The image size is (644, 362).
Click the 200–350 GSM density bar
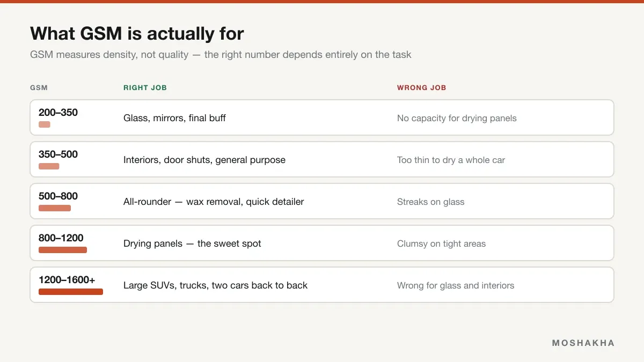(45, 124)
